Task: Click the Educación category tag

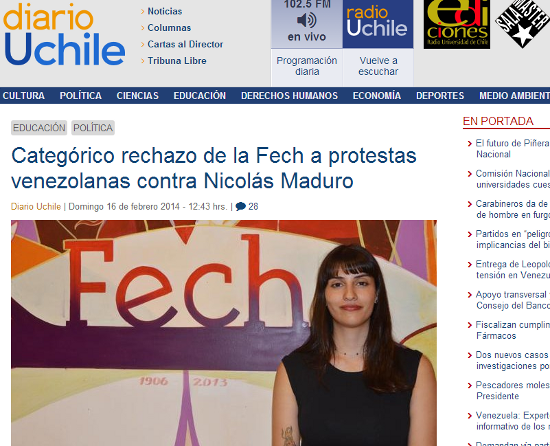Action: coord(39,128)
